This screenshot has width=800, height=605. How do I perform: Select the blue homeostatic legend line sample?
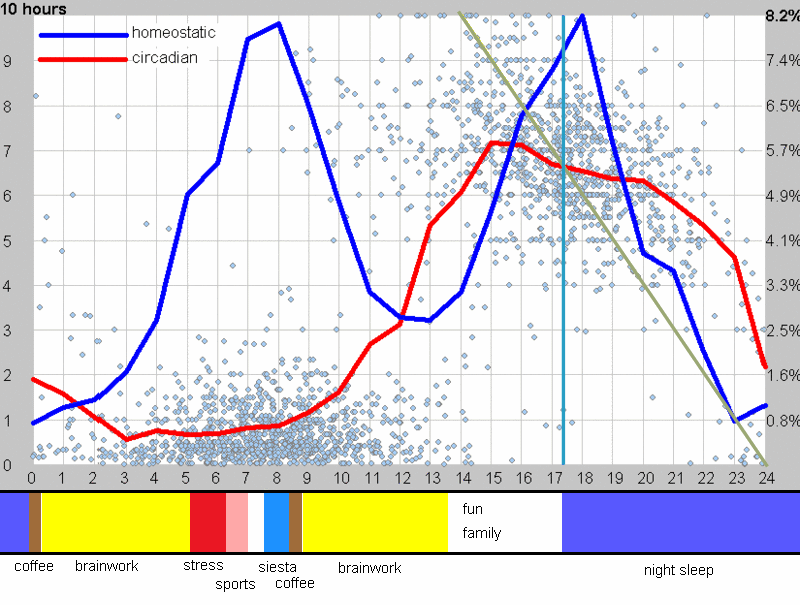click(83, 33)
